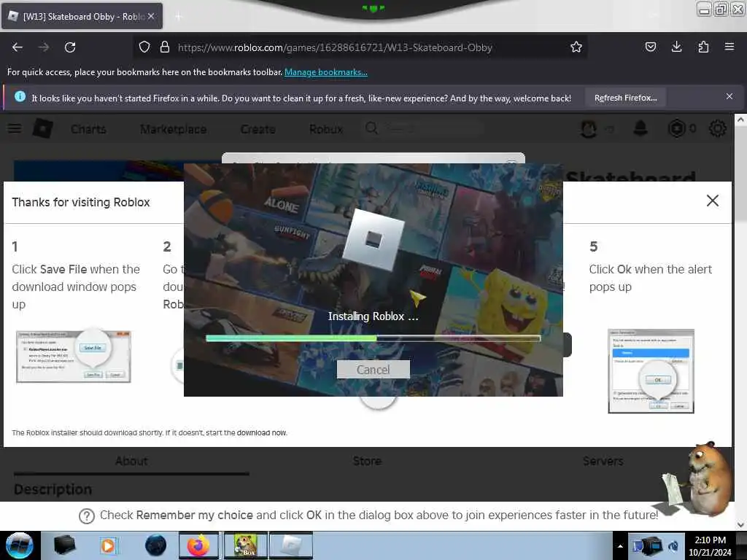The height and width of the screenshot is (560, 747).
Task: Switch to the About tab
Action: pos(131,461)
